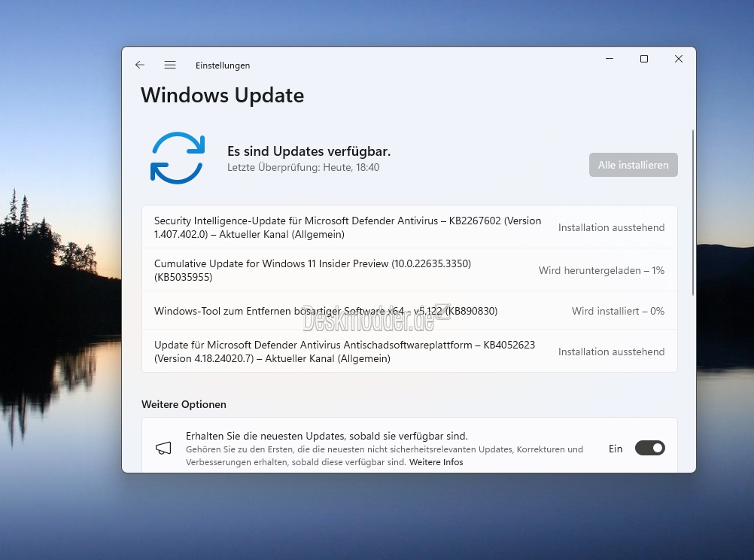The height and width of the screenshot is (560, 754).
Task: Click the 'Es sind Updates verfügbar.' heading
Action: [x=309, y=151]
